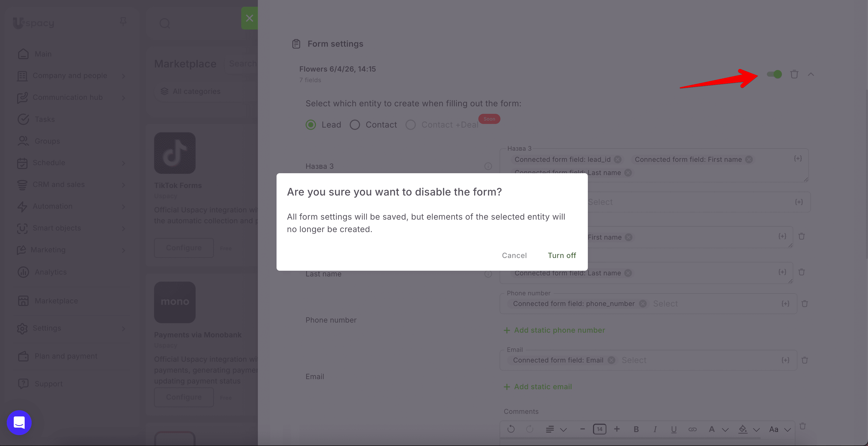This screenshot has height=446, width=868.
Task: Delete the First name field row
Action: [802, 236]
